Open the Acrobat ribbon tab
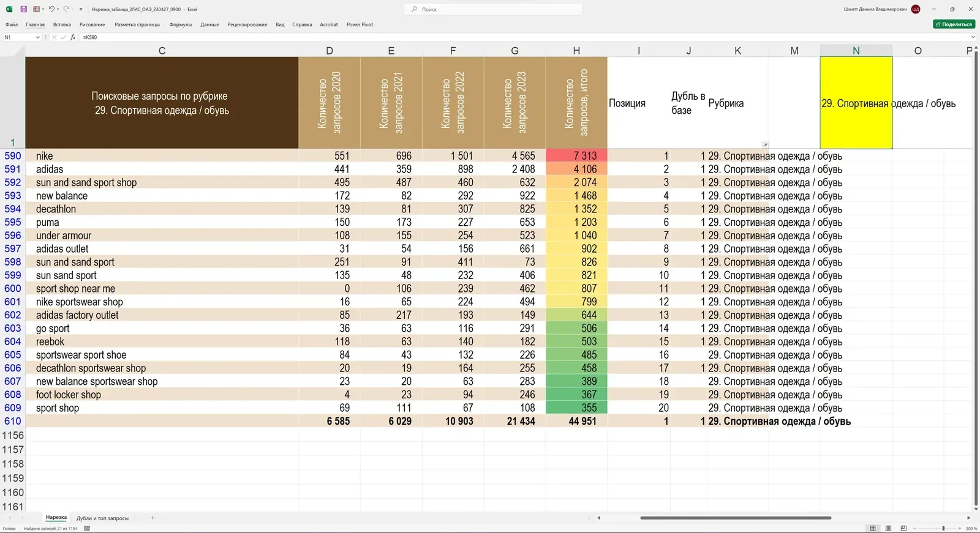The image size is (980, 533). coord(329,24)
